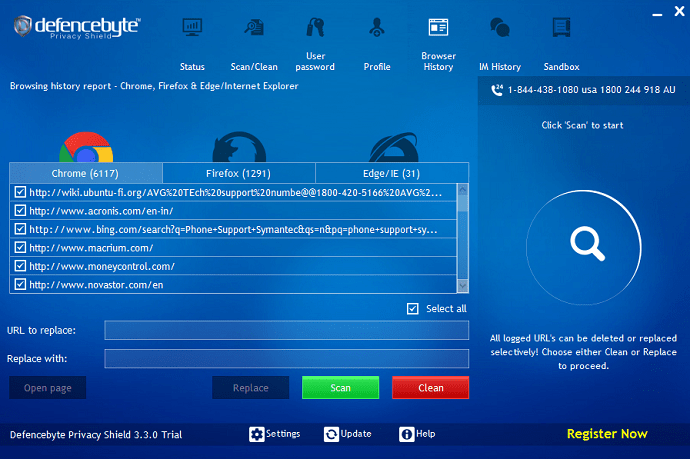Viewport: 690px width, 459px height.
Task: Click the Replace button
Action: (x=251, y=388)
